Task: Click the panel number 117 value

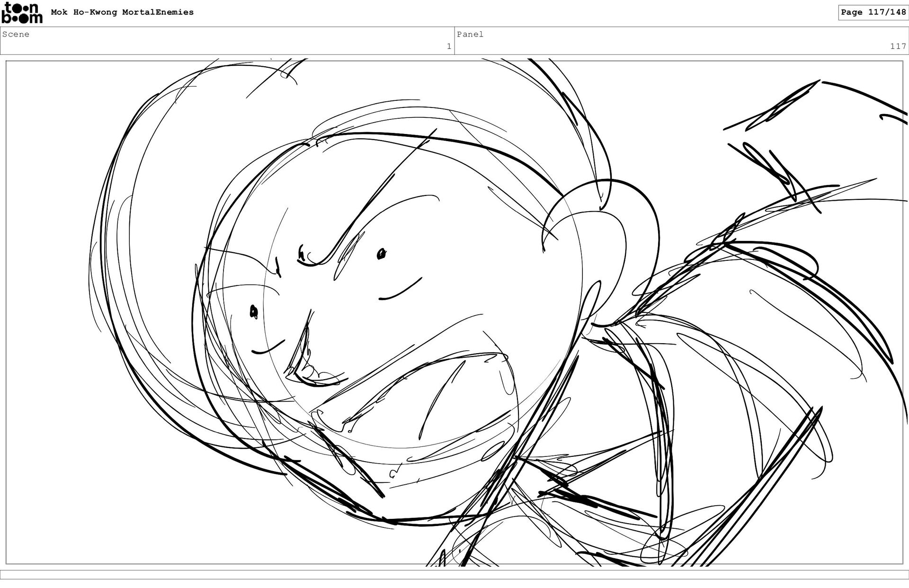Action: tap(898, 46)
